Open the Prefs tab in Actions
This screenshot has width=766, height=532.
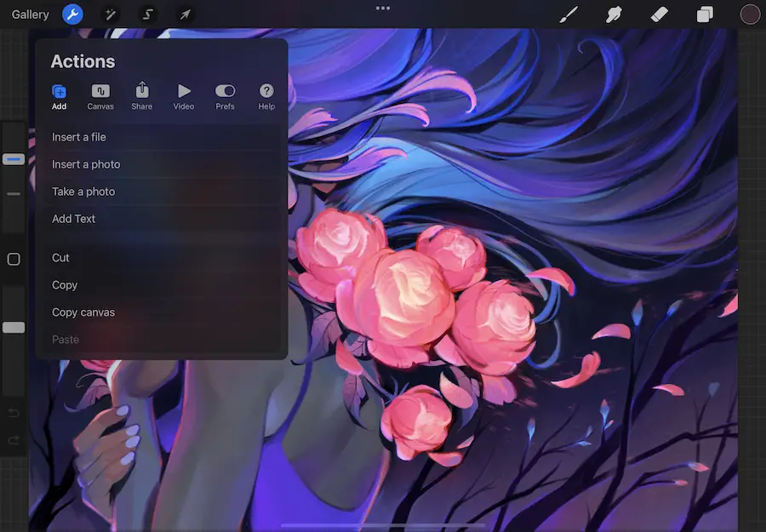tap(226, 97)
